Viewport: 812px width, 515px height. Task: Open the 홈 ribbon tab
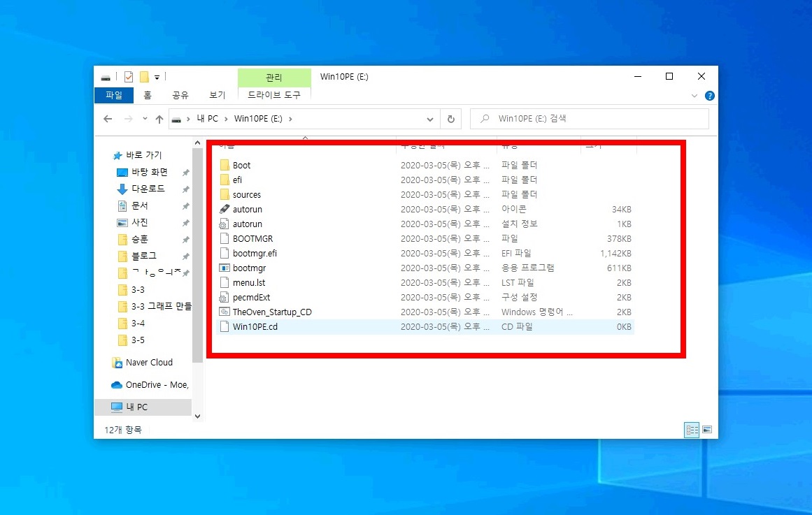[148, 95]
